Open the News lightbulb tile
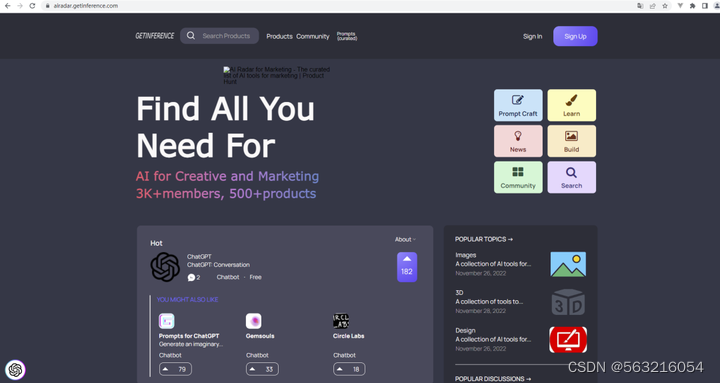Screen dimensions: 720x383 518,141
